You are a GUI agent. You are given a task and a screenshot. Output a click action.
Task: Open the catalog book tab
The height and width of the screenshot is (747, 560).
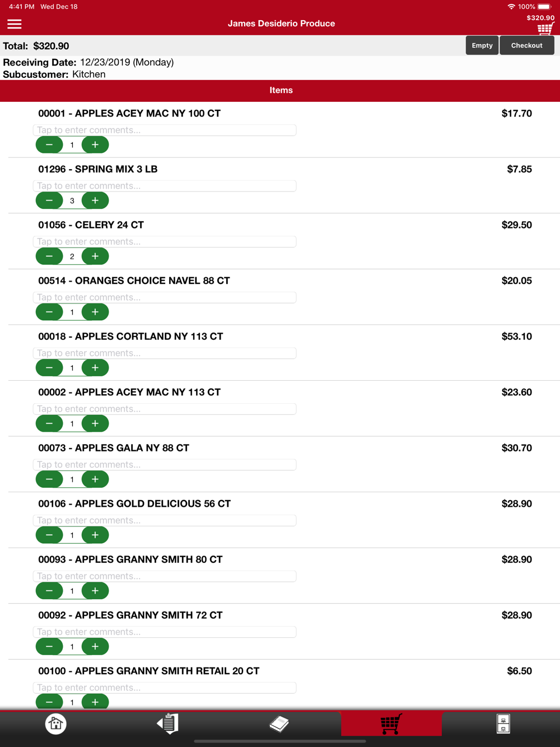point(279,723)
